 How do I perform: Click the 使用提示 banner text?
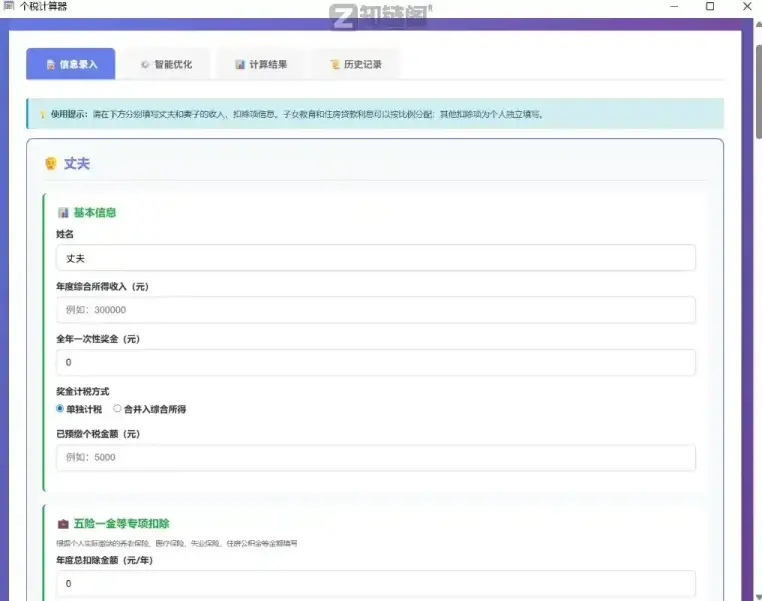(297, 115)
